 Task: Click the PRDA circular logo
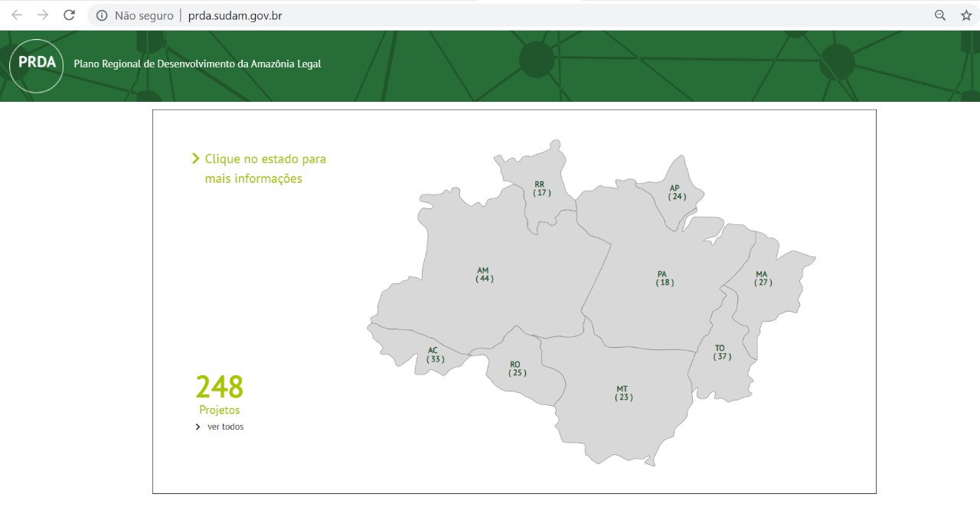(37, 65)
